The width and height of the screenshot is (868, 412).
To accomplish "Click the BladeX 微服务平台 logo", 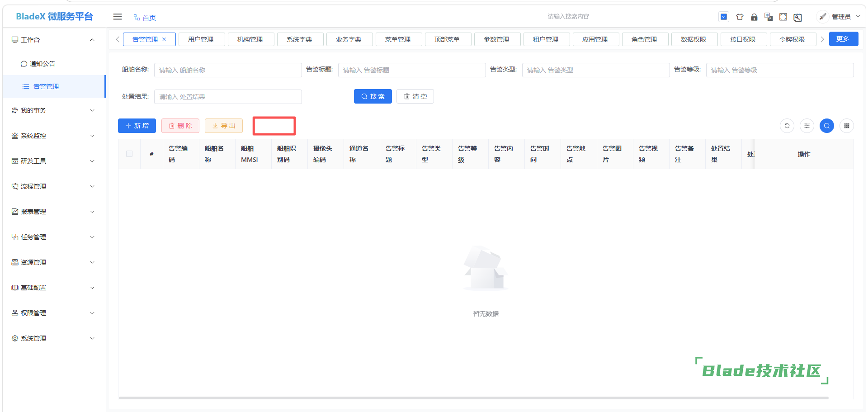I will pyautogui.click(x=54, y=17).
